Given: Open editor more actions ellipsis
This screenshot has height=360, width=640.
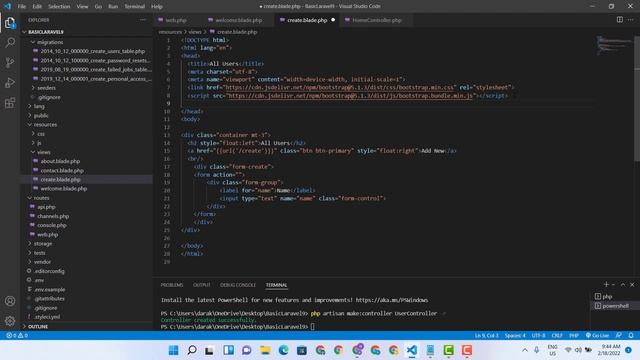Looking at the screenshot, I should point(631,20).
